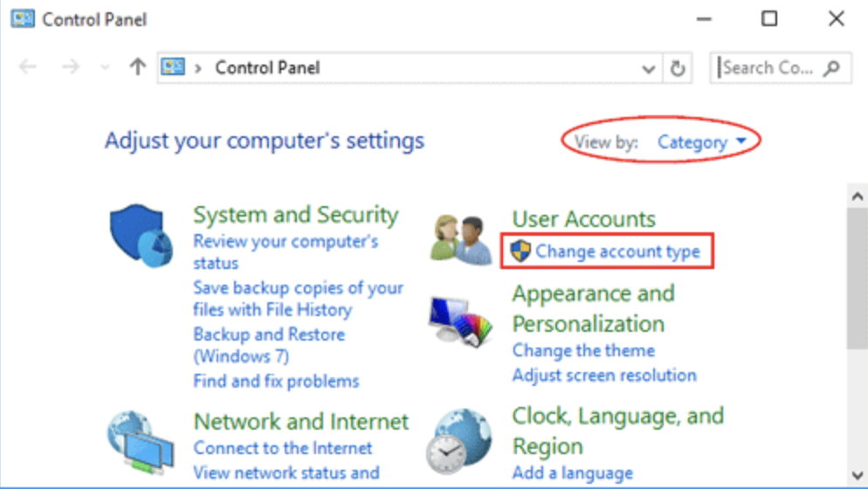Click the scrollbar up arrow
868x489 pixels.
coord(858,196)
